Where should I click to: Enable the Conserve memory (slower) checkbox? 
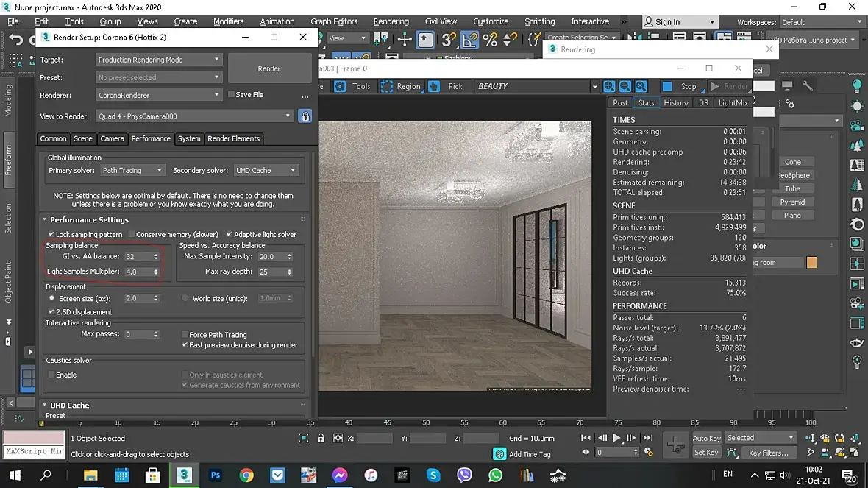point(132,235)
